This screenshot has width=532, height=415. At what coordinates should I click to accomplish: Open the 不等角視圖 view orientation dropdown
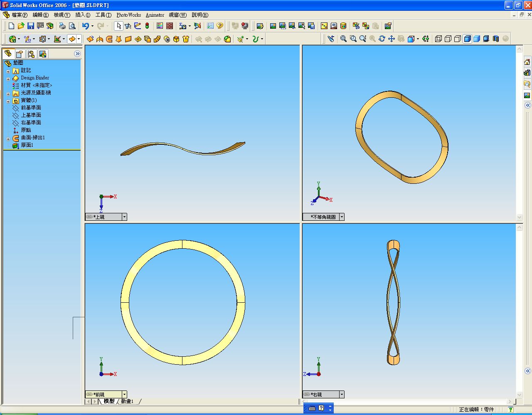342,217
